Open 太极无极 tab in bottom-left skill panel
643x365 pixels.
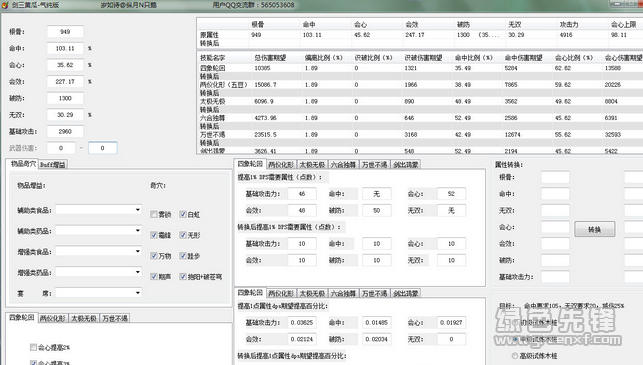(84, 318)
